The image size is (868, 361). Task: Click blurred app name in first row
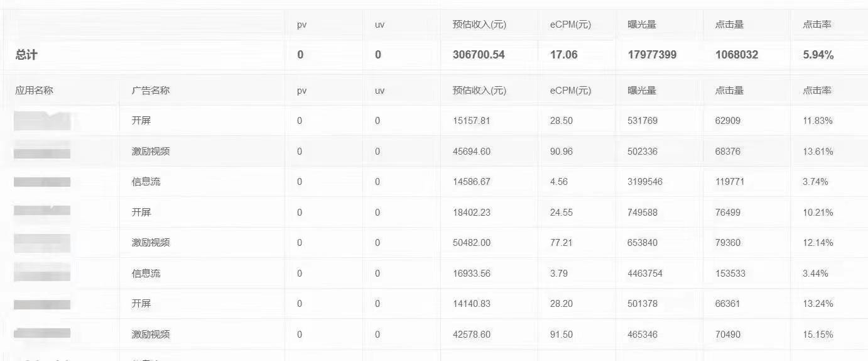pyautogui.click(x=43, y=120)
